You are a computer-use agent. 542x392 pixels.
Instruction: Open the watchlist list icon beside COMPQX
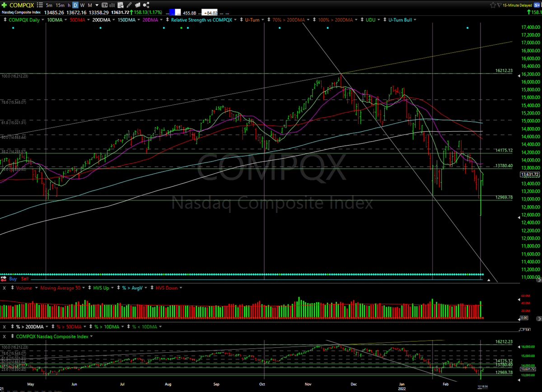pyautogui.click(x=40, y=5)
